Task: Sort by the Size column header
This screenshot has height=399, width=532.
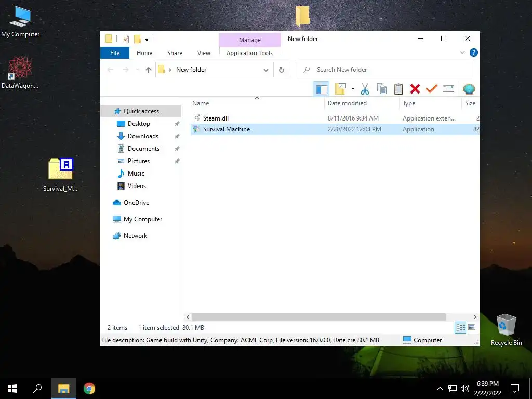Action: [470, 103]
